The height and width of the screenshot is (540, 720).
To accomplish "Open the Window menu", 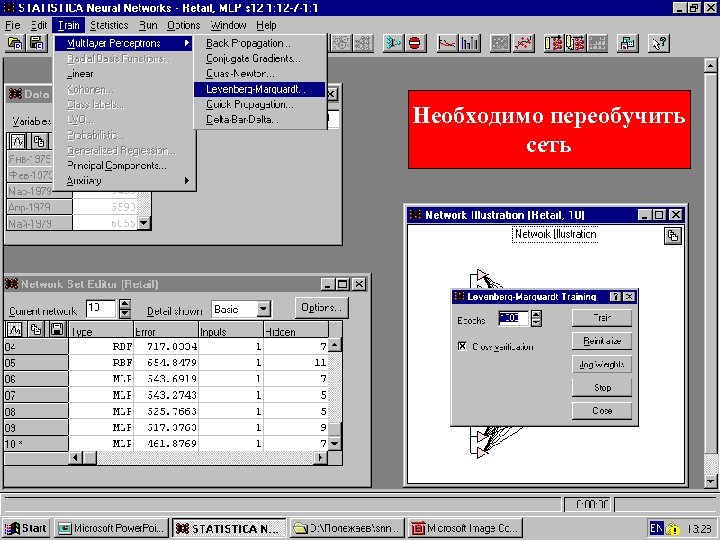I will pyautogui.click(x=228, y=25).
